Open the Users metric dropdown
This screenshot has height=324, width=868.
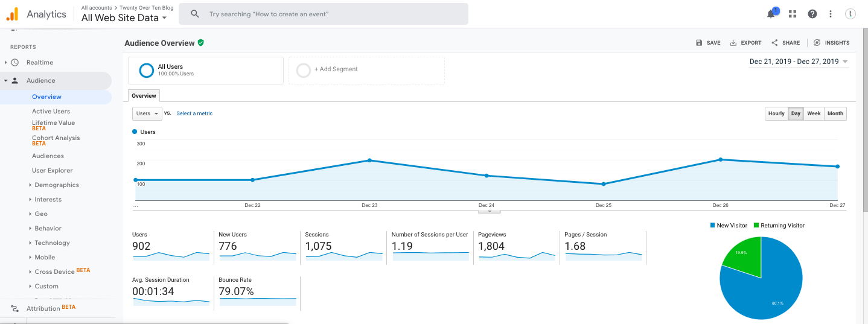(147, 113)
